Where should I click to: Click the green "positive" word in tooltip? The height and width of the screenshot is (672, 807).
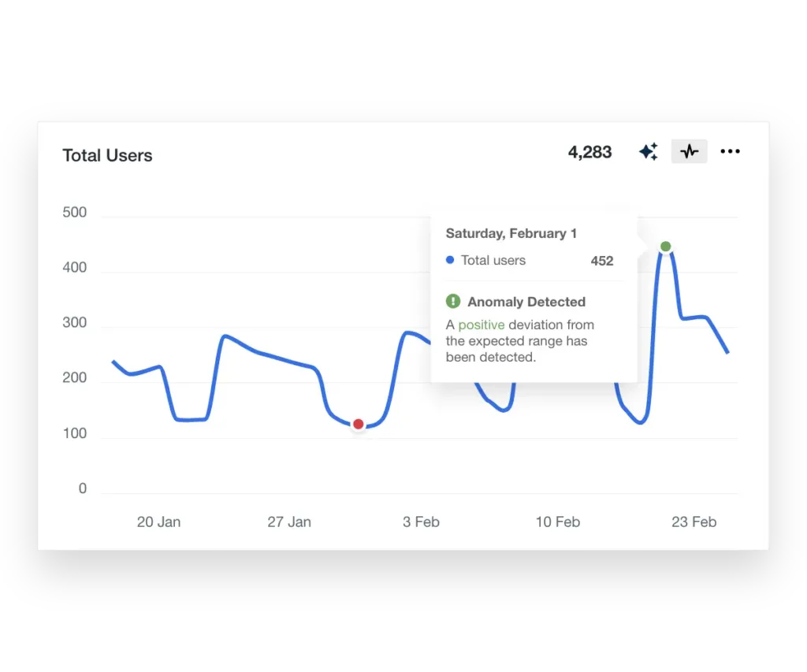click(x=481, y=325)
